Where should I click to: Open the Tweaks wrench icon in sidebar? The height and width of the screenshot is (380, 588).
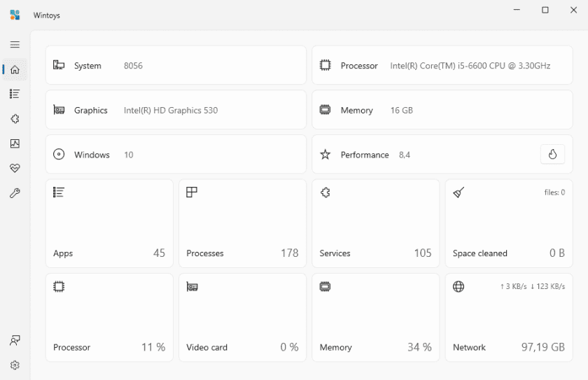15,193
